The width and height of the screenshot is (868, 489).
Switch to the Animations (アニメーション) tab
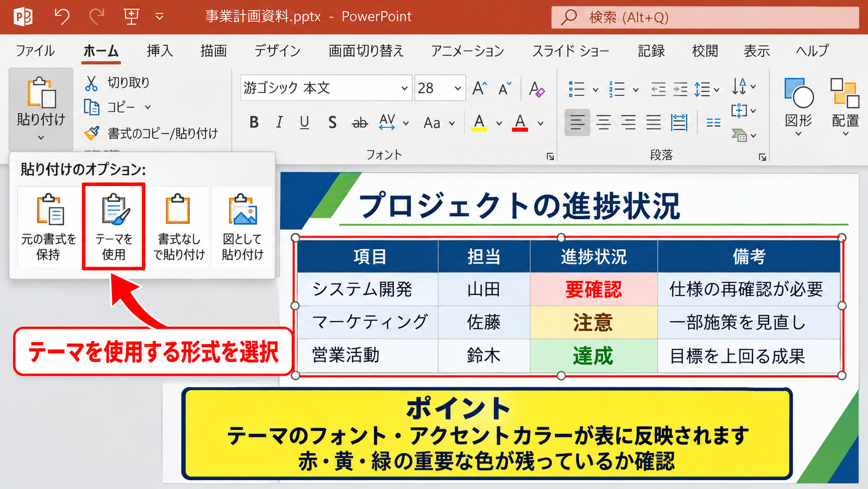click(467, 51)
